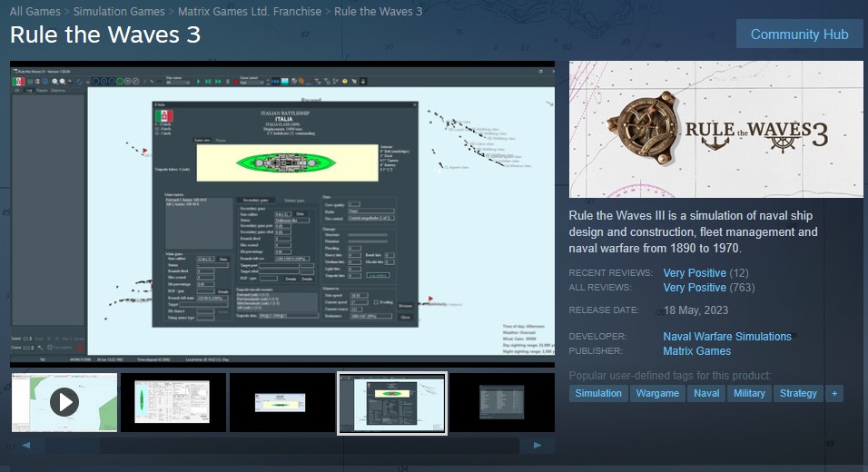868x472 pixels.
Task: Click the right arrow of thumbnail strip
Action: tap(537, 445)
